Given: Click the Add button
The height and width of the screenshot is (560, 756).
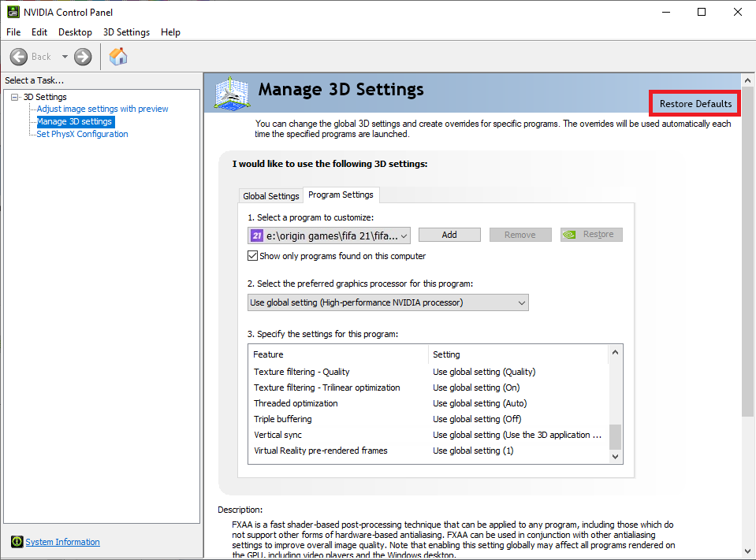Looking at the screenshot, I should pos(449,235).
